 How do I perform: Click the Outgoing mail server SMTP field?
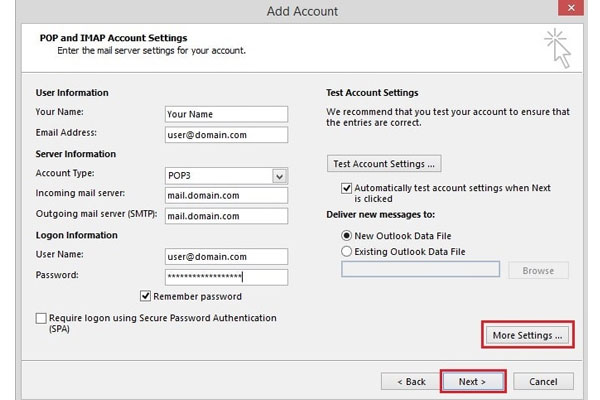pyautogui.click(x=226, y=216)
